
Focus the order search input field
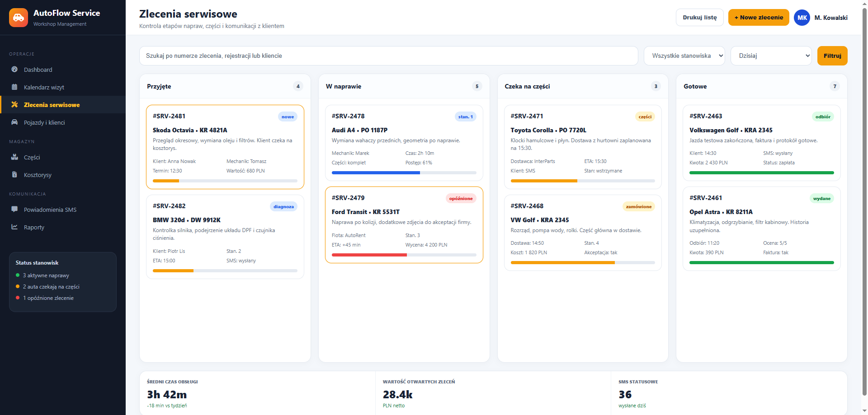pos(388,56)
